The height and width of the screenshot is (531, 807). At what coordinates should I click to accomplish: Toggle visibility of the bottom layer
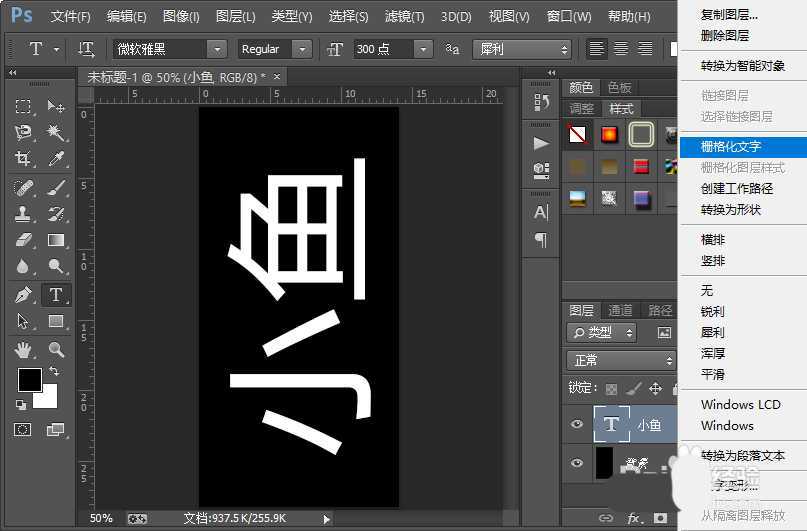(576, 463)
